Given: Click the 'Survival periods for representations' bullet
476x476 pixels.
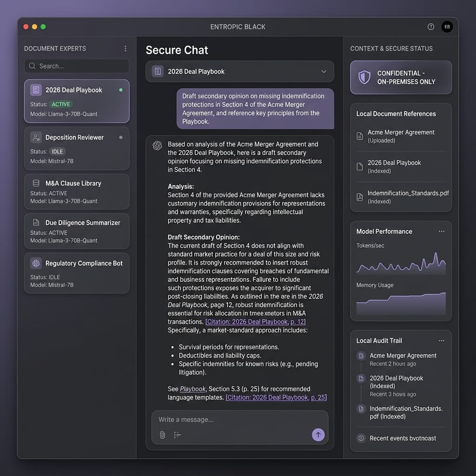Looking at the screenshot, I should [x=229, y=347].
